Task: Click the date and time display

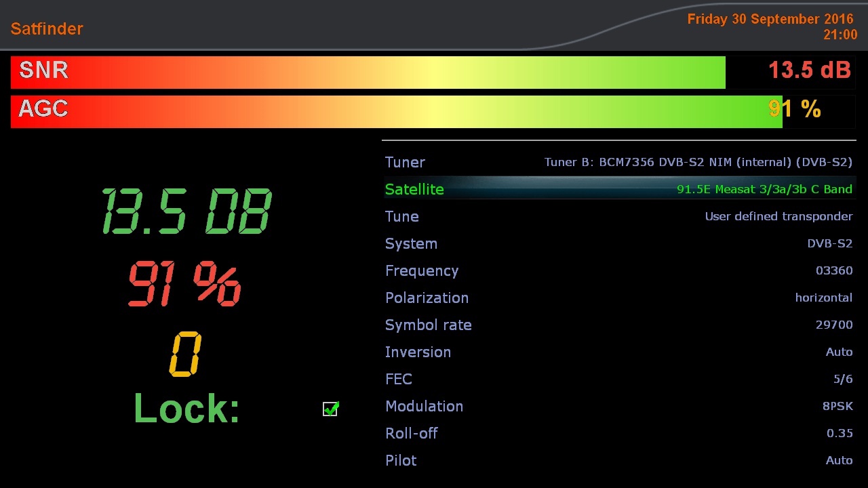Action: (x=772, y=26)
